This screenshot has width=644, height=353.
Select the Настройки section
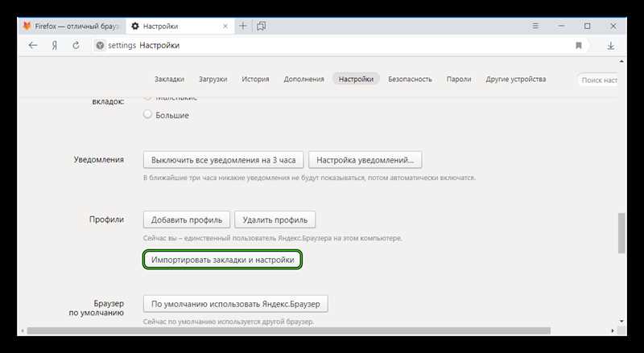pos(356,80)
